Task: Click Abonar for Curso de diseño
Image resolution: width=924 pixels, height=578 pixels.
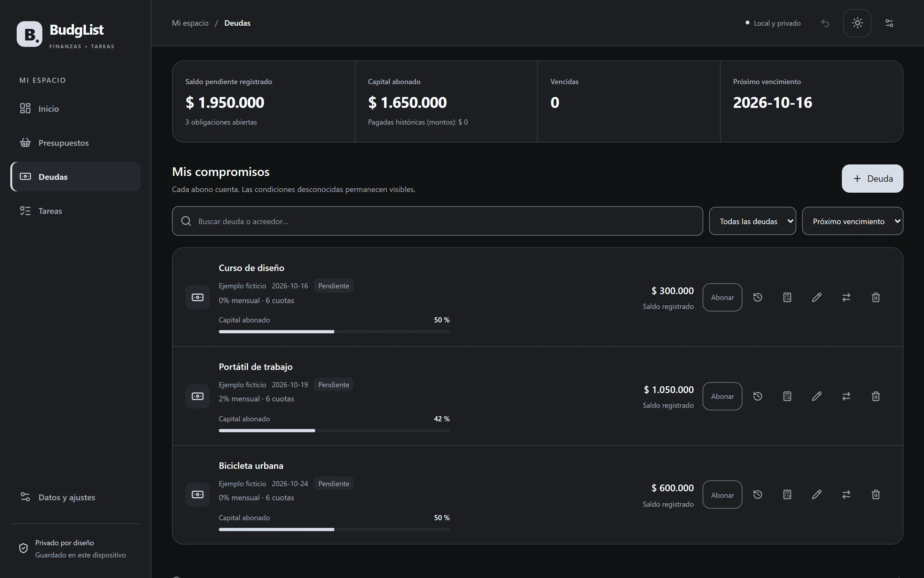Action: (722, 297)
